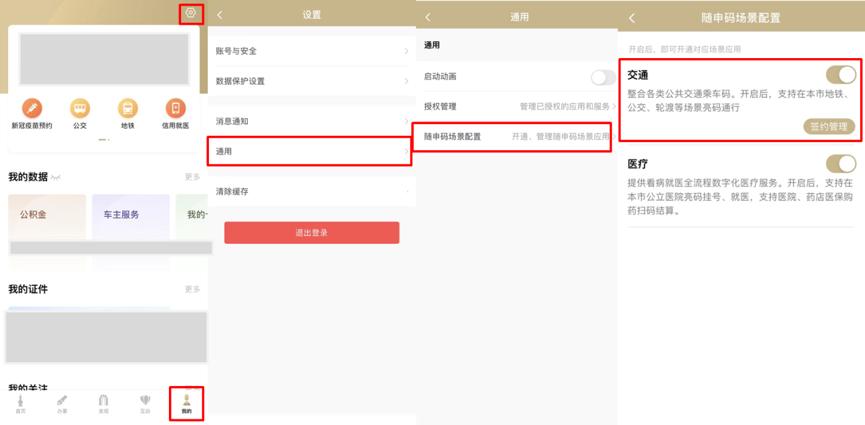The width and height of the screenshot is (865, 425).
Task: Click the 退出登录 button
Action: click(x=312, y=233)
